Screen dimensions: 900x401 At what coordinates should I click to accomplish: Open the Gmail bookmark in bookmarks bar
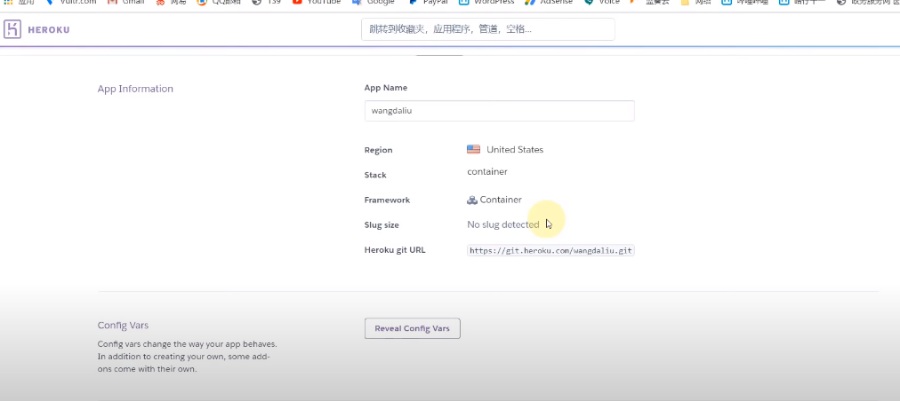pyautogui.click(x=126, y=2)
